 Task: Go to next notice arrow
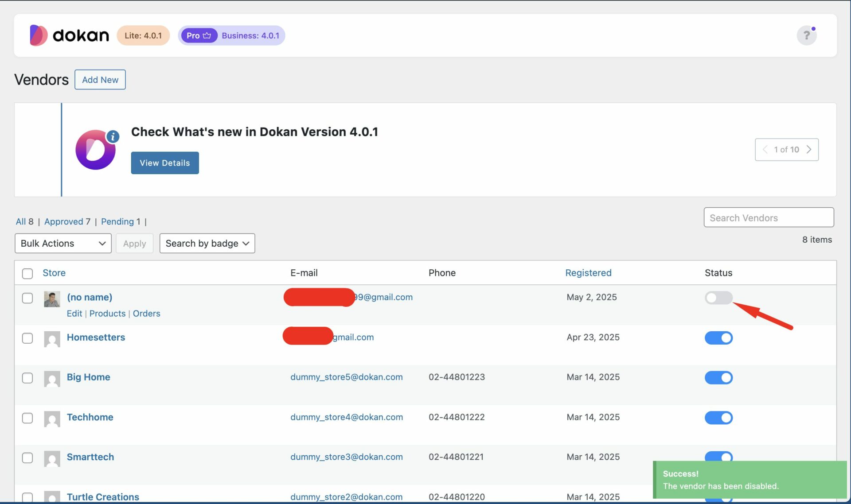click(x=809, y=150)
